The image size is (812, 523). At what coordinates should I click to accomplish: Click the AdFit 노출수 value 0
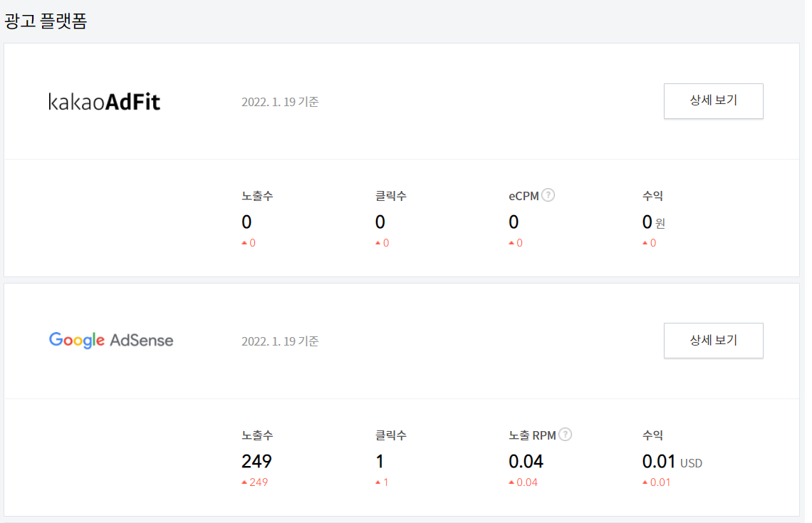click(x=246, y=222)
